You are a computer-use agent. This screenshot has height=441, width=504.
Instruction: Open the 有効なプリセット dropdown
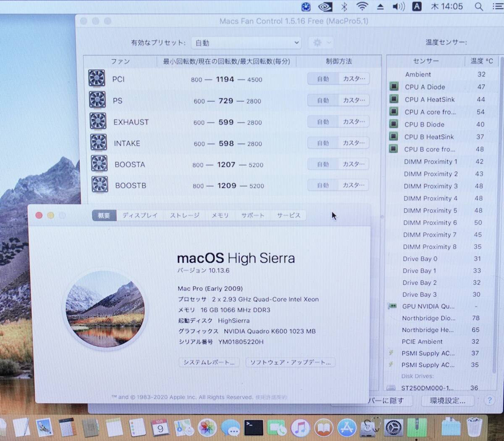point(246,42)
